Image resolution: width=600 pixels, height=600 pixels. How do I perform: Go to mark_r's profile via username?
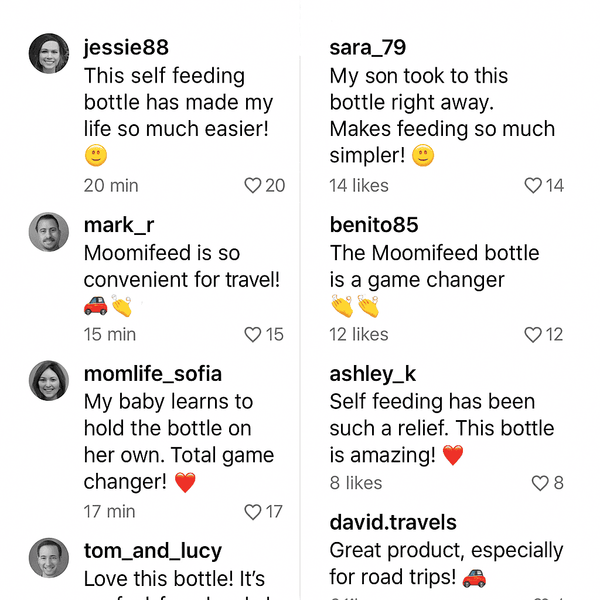coord(119,225)
